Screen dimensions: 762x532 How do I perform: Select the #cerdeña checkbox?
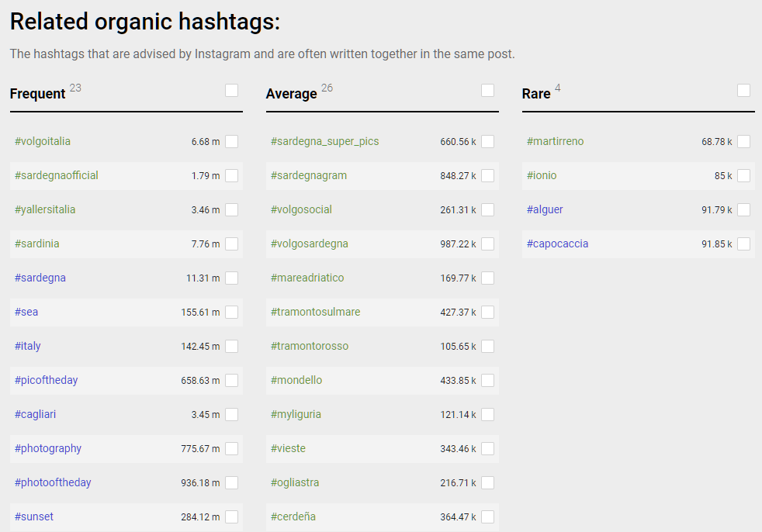click(488, 517)
